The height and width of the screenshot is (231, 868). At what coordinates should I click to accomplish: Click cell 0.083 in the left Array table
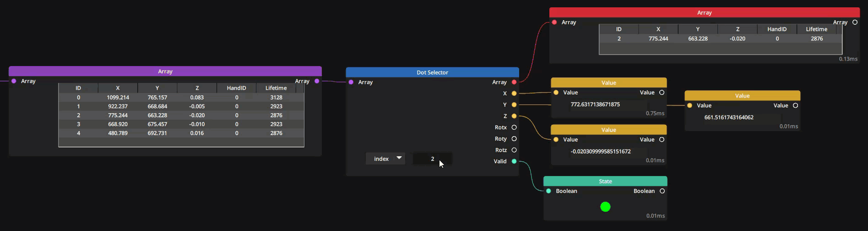[x=197, y=98]
